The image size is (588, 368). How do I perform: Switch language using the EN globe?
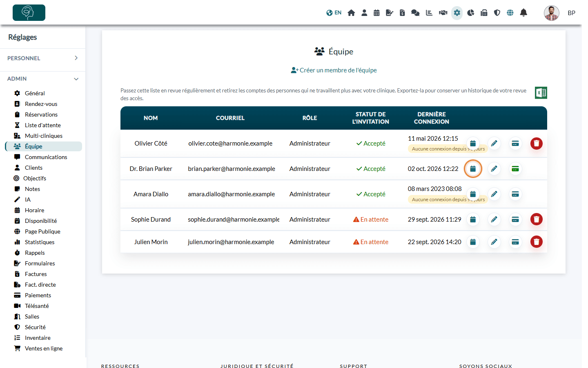click(334, 13)
